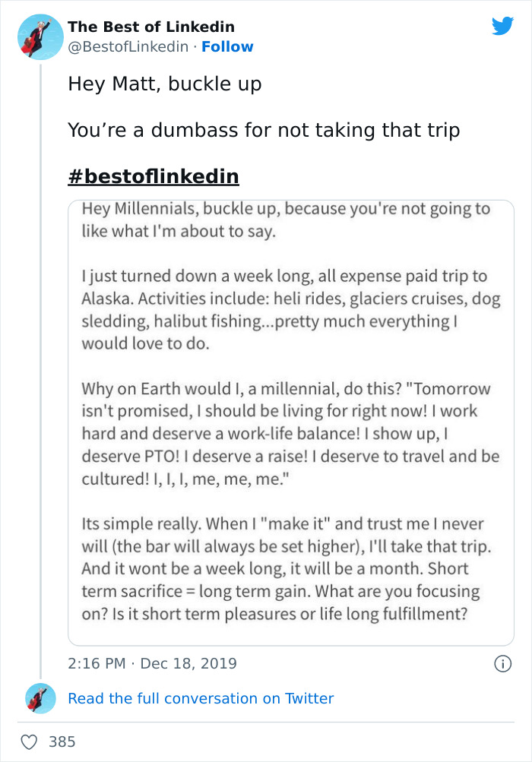Click the small avatar beside Read the full conversation

(x=40, y=698)
